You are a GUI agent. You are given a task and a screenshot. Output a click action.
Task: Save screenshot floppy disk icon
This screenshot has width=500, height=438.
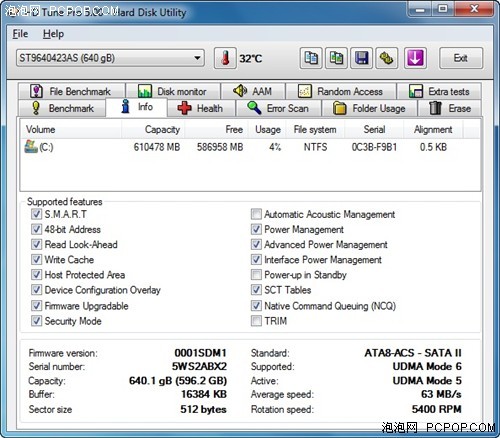(x=361, y=58)
